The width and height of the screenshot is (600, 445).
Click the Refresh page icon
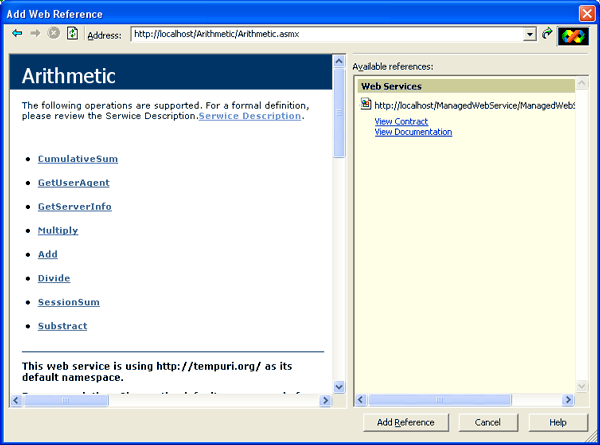pyautogui.click(x=72, y=34)
